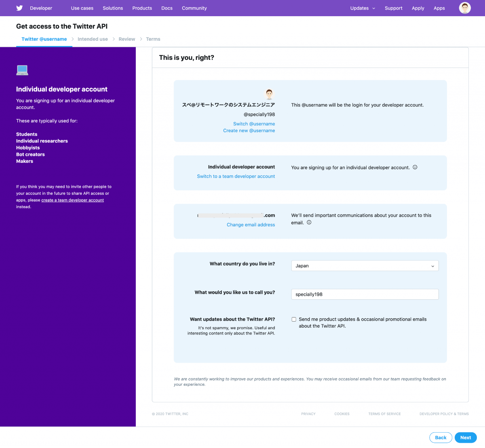The image size is (485, 448).
Task: Open Developer Policy & Terms footer link
Action: (x=444, y=414)
